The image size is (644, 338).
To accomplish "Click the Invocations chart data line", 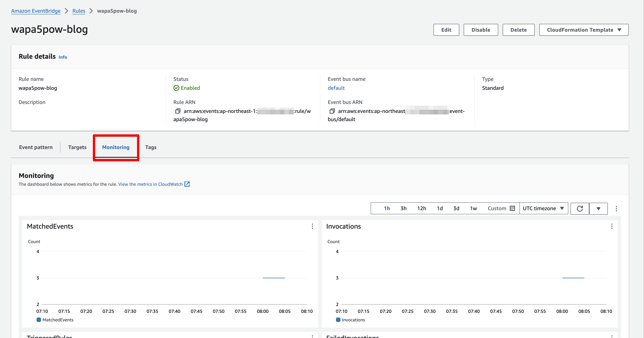I will pyautogui.click(x=573, y=278).
